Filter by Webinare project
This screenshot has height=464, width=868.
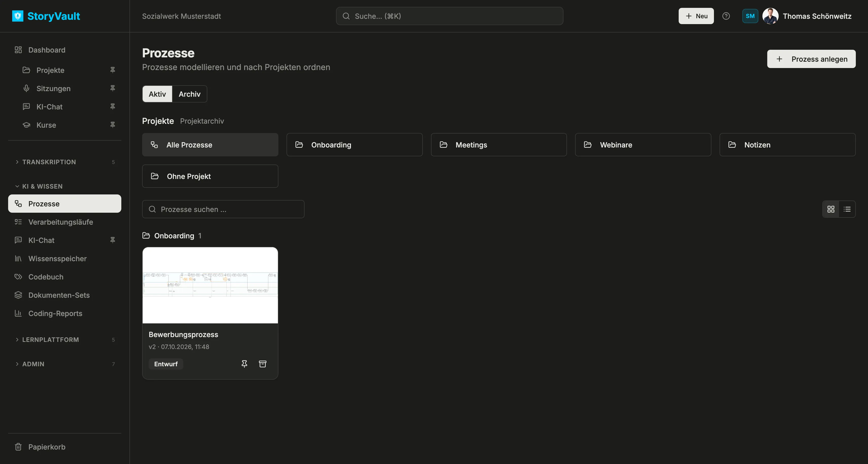pyautogui.click(x=643, y=145)
